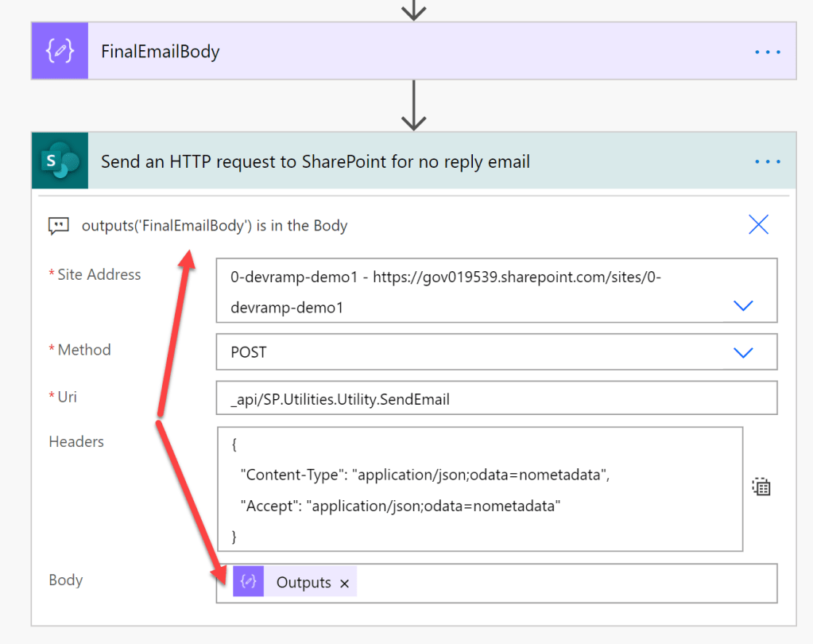Click the SharePoint logo icon
The height and width of the screenshot is (644, 813).
point(60,161)
